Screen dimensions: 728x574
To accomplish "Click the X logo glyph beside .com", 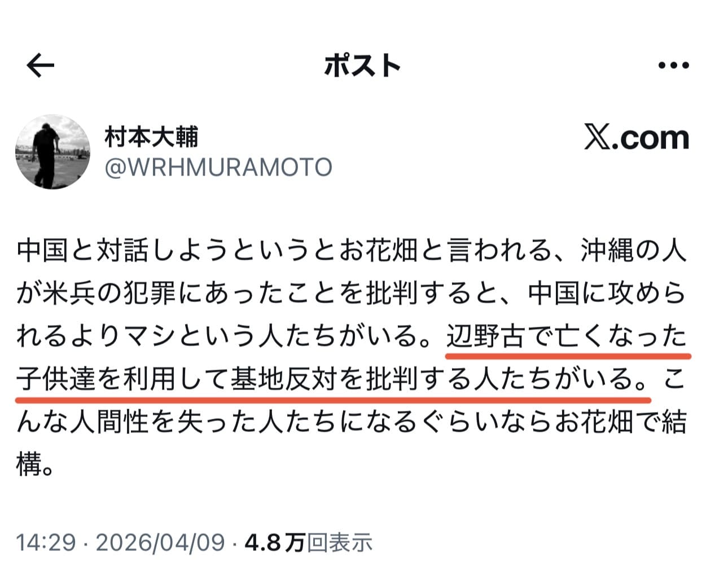I will (598, 138).
